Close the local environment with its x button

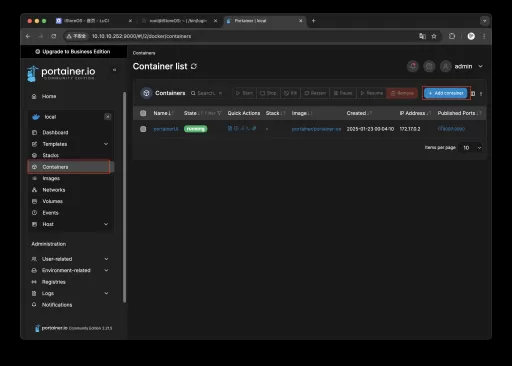pos(107,117)
